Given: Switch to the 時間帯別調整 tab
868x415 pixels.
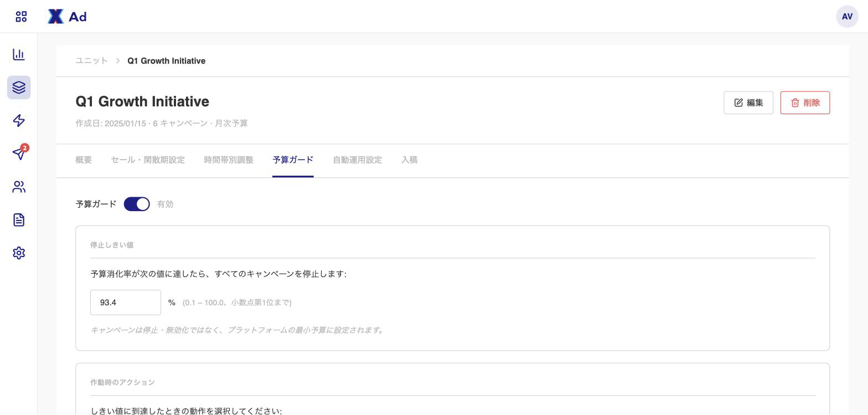Looking at the screenshot, I should (229, 160).
